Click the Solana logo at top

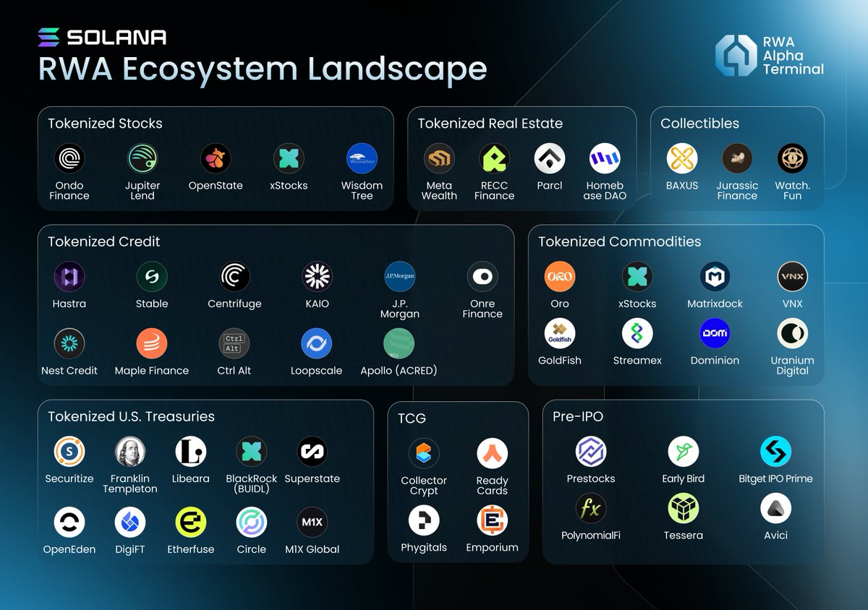[x=102, y=37]
